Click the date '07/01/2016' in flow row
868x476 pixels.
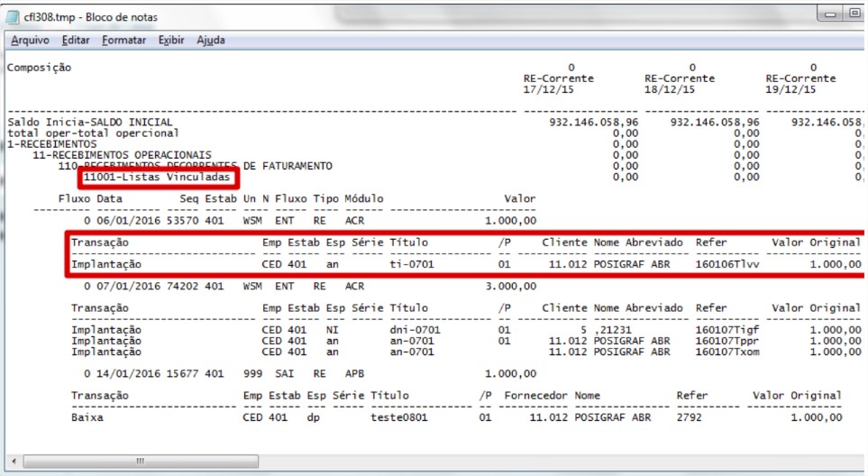point(128,286)
